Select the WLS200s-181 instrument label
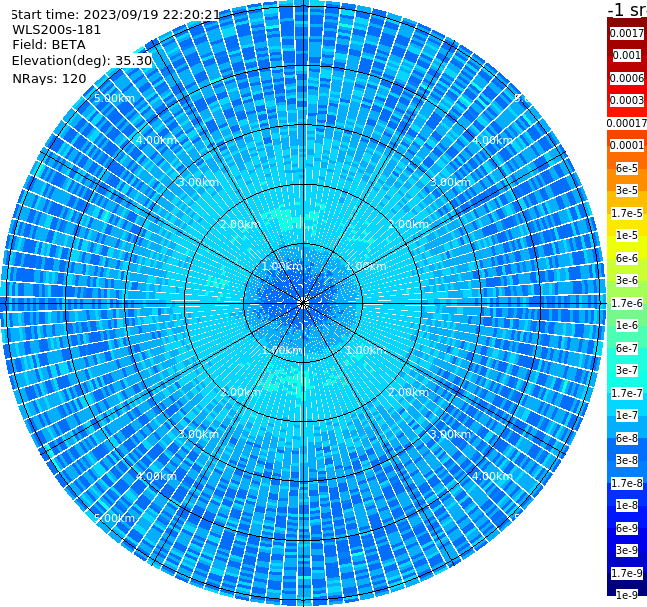The height and width of the screenshot is (607, 647). coord(57,30)
